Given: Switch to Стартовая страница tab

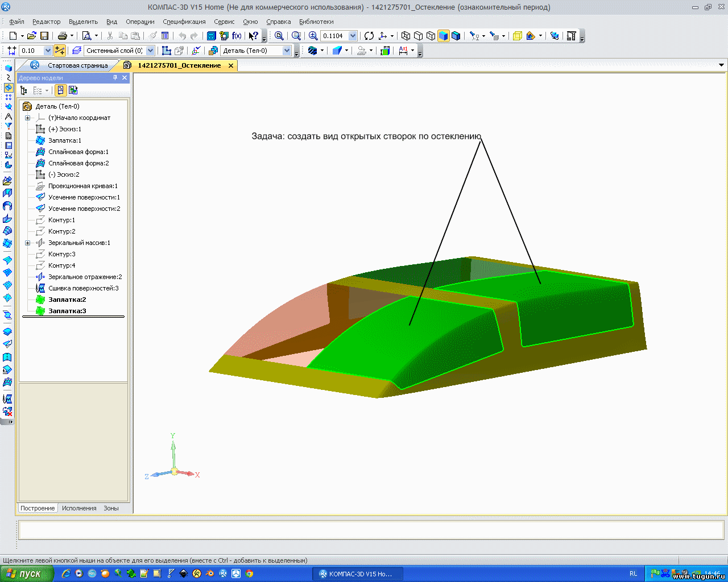Looking at the screenshot, I should tap(77, 65).
